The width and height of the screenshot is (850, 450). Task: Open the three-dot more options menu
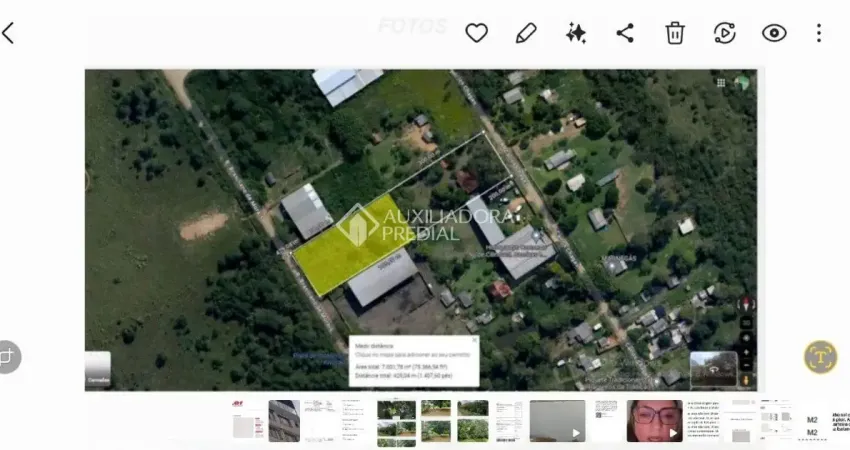(819, 33)
